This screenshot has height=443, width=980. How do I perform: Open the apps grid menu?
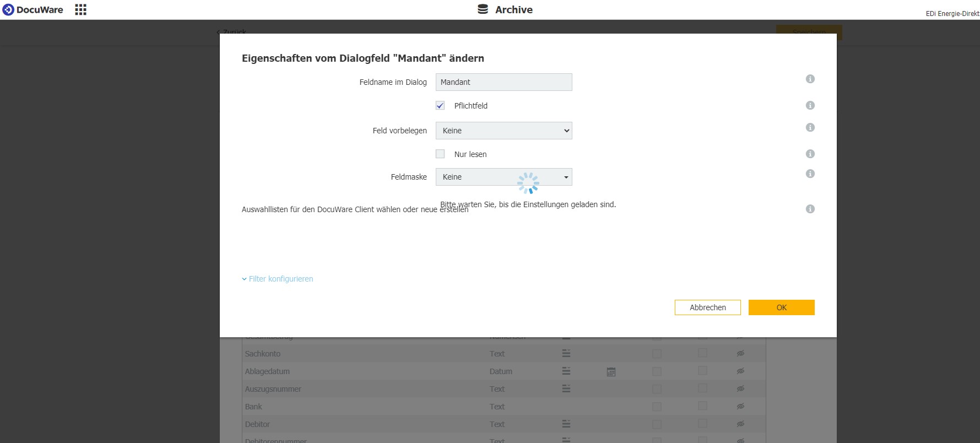coord(80,10)
